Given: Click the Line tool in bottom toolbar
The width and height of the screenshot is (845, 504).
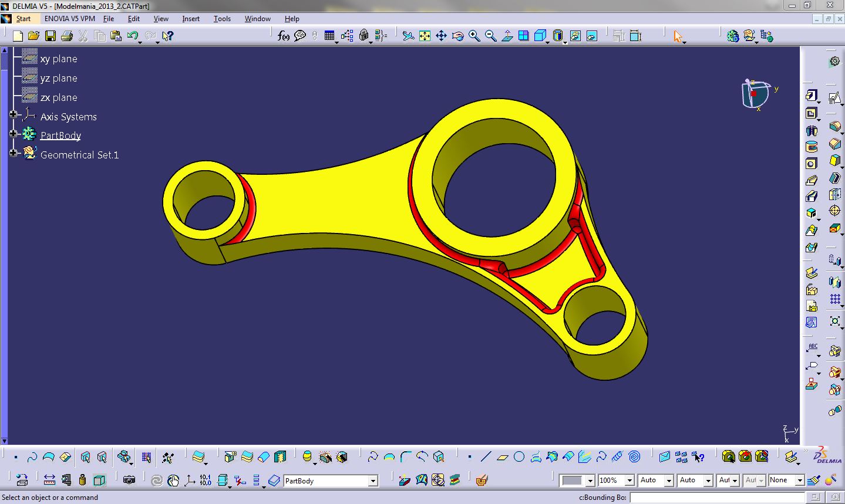Looking at the screenshot, I should coord(486,456).
